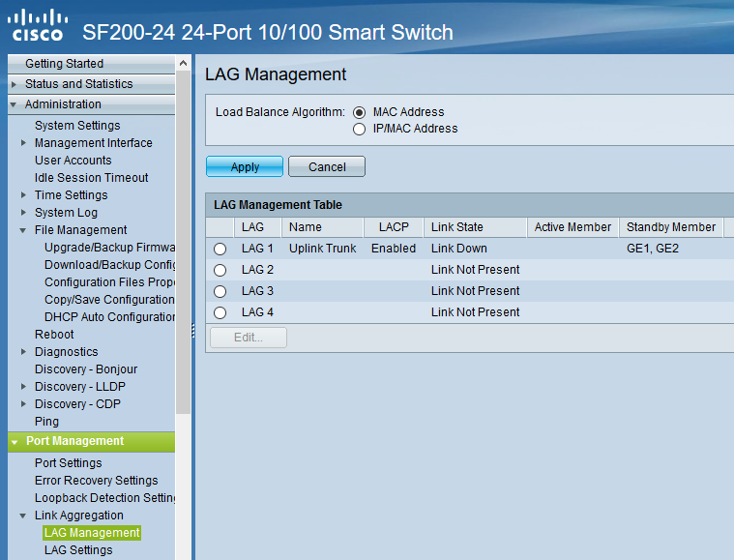Open System Settings page

77,126
